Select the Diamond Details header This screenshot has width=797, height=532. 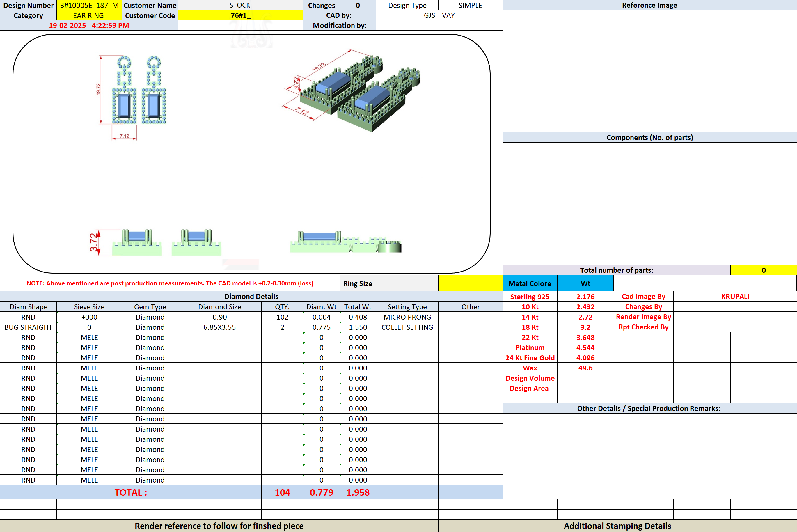click(x=251, y=296)
